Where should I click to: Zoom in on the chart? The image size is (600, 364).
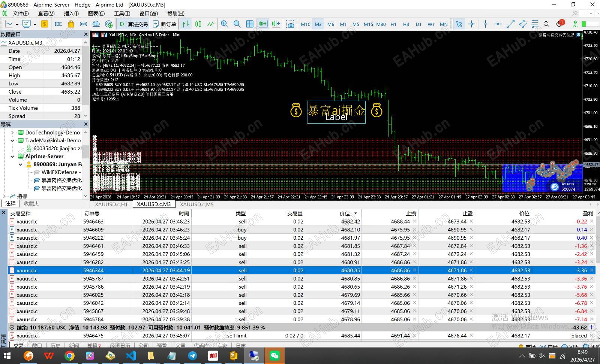pyautogui.click(x=225, y=24)
